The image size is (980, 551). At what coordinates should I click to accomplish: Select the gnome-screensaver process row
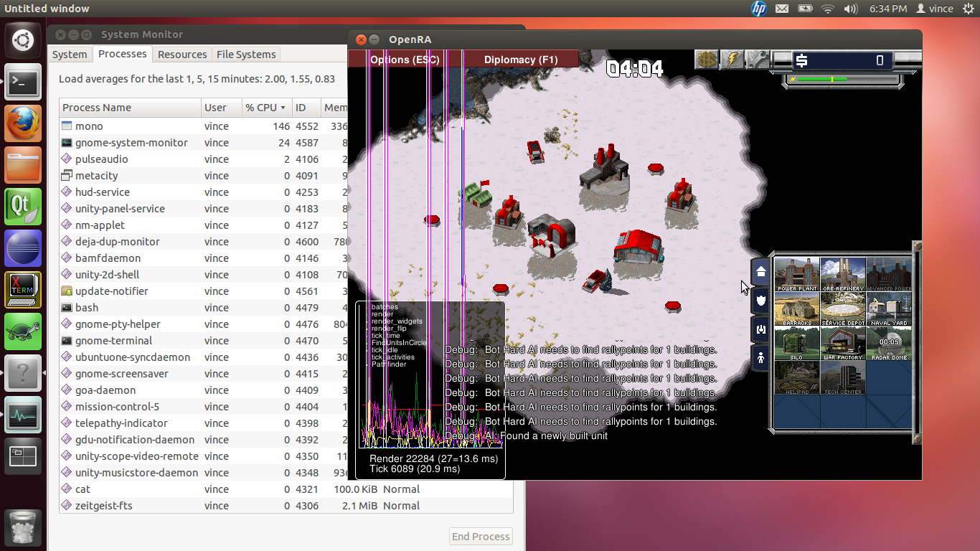(x=204, y=374)
